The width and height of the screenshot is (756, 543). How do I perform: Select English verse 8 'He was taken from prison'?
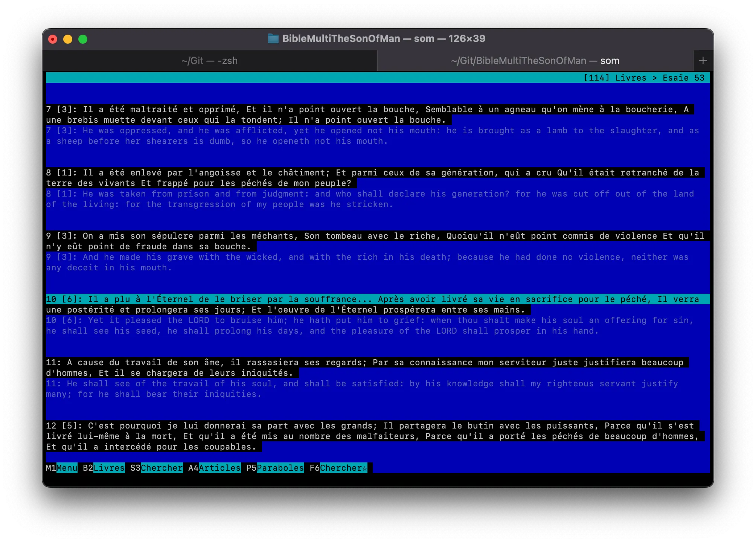pos(370,199)
